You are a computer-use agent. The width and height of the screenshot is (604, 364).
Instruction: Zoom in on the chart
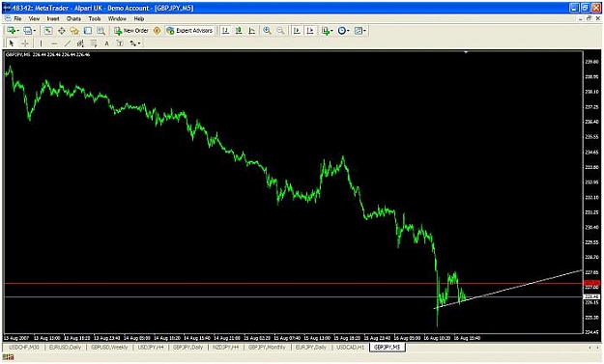pos(267,31)
